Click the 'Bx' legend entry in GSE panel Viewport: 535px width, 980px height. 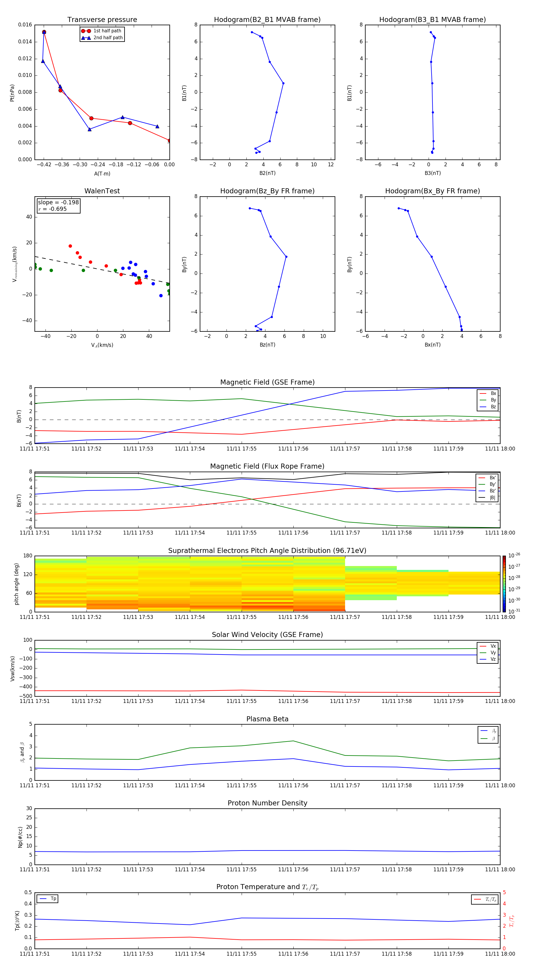[488, 394]
